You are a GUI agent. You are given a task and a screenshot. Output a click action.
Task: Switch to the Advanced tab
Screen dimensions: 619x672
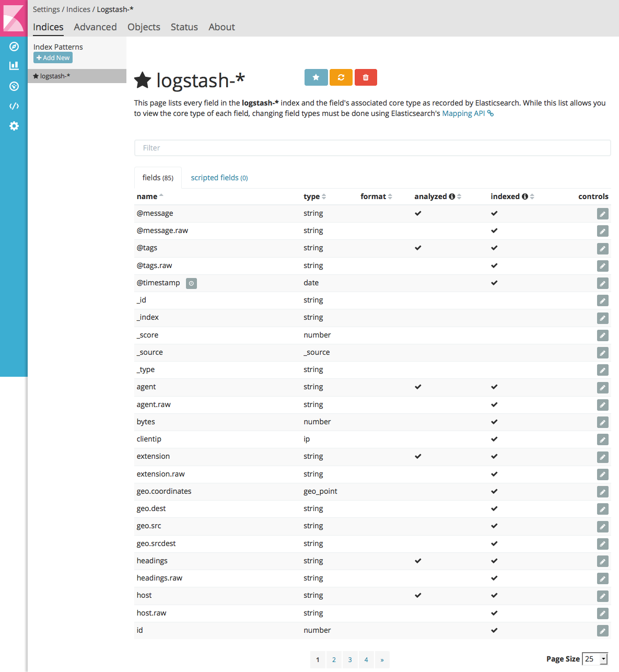[x=95, y=27]
